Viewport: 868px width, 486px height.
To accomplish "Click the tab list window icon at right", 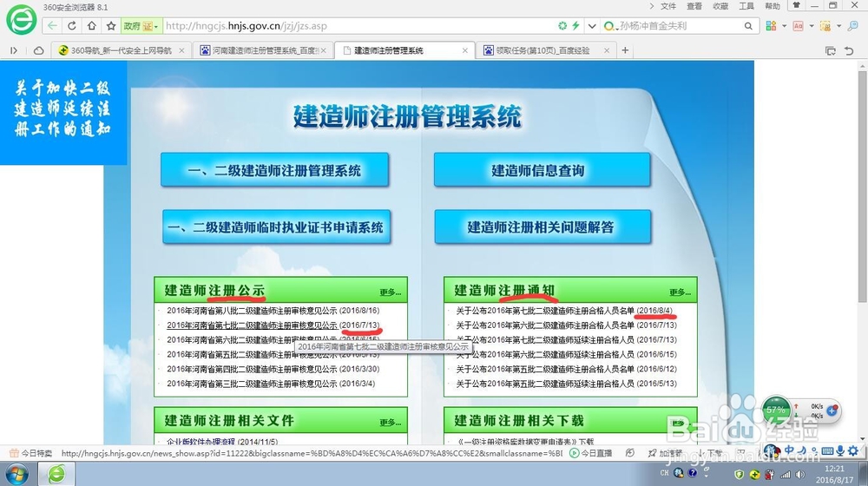I will (x=831, y=50).
